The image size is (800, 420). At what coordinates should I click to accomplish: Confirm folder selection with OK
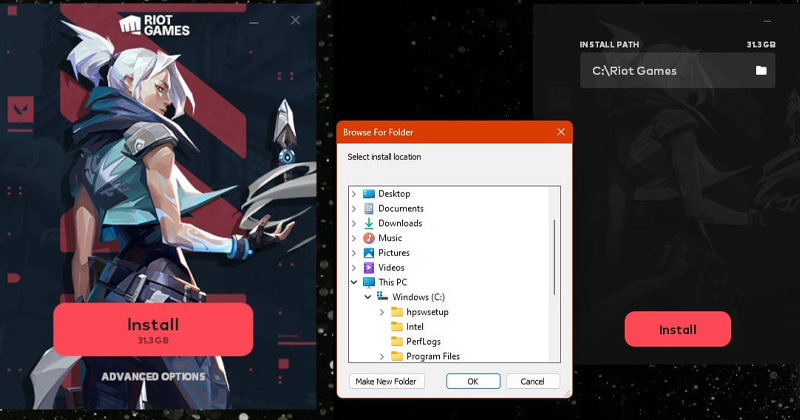coord(473,381)
